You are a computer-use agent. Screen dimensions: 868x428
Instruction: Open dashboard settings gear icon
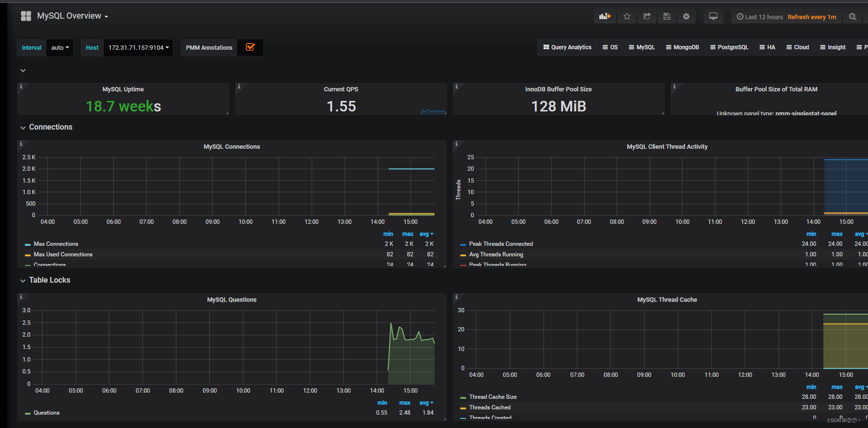point(686,16)
